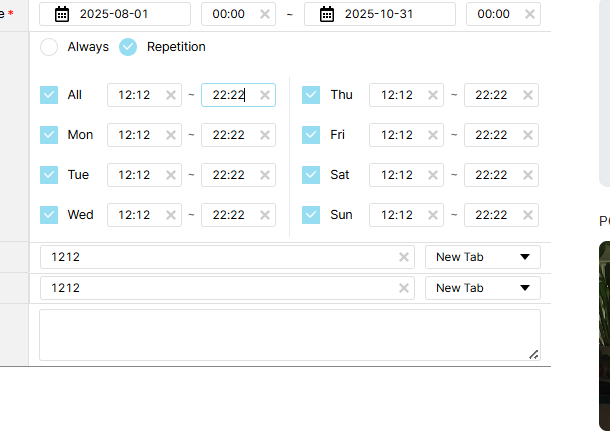The width and height of the screenshot is (610, 433).
Task: Clear Friday's 12:12 start time
Action: tap(433, 135)
